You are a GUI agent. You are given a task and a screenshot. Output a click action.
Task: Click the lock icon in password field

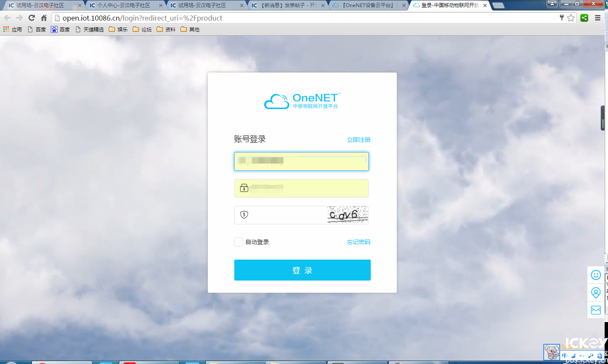click(244, 188)
